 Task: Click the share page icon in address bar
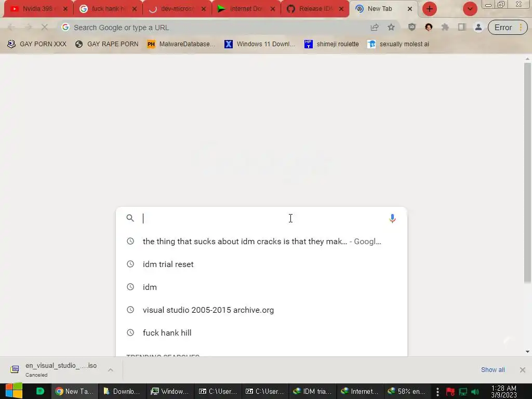tap(375, 28)
